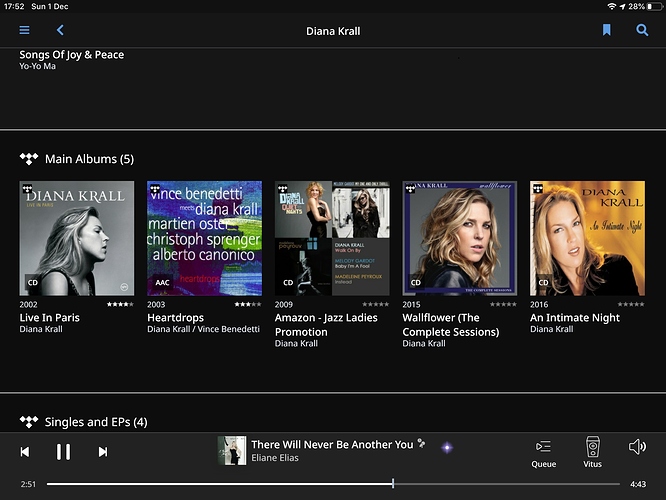Click the Tidal icon beside Singles and EPs
This screenshot has width=666, height=500.
(29, 422)
